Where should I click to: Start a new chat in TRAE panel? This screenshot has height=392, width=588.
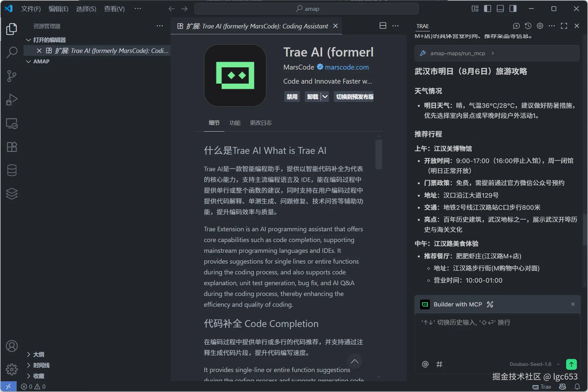516,26
